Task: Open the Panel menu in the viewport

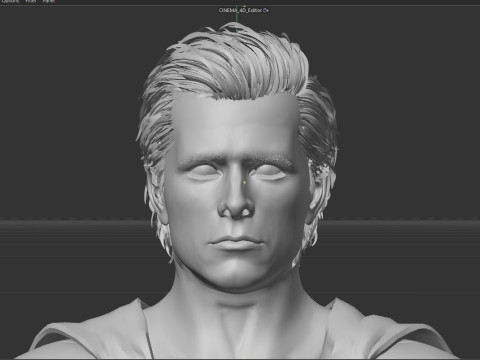Action: coord(48,1)
